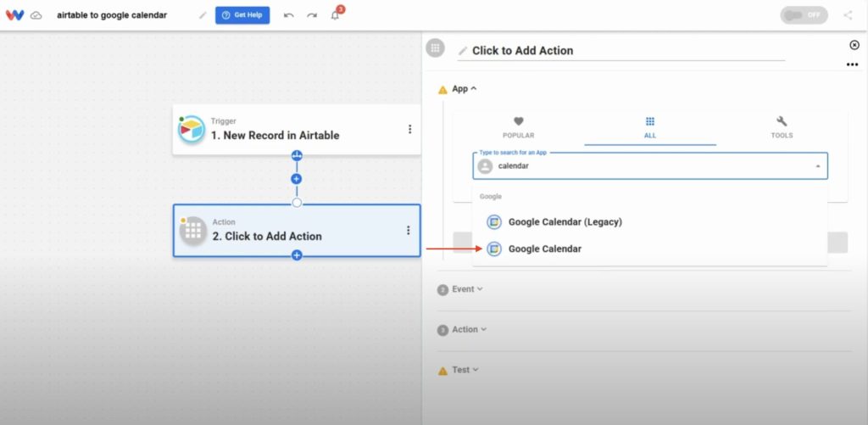Select the New Record in Airtable trigger card
The image size is (868, 425).
(296, 129)
